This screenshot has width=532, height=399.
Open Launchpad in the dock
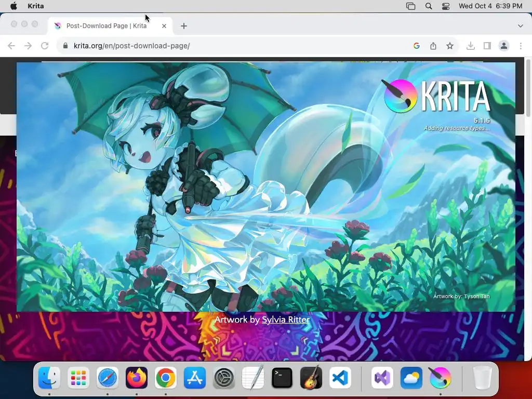[x=78, y=378]
